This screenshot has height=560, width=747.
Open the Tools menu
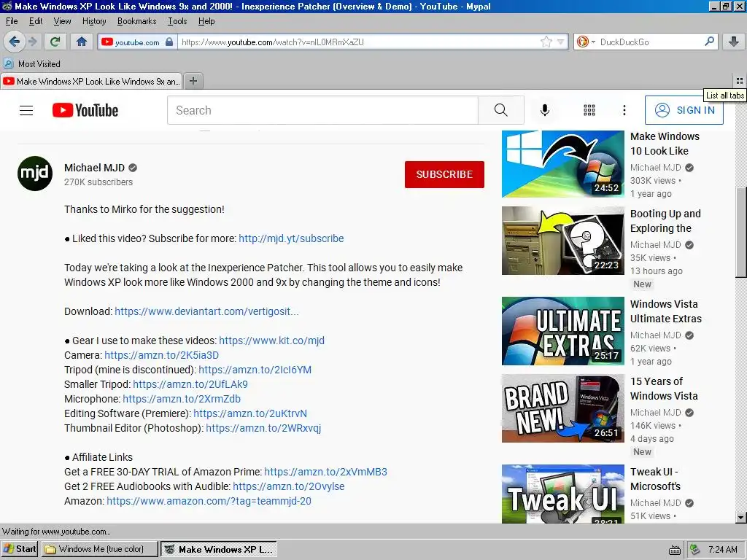click(x=177, y=21)
